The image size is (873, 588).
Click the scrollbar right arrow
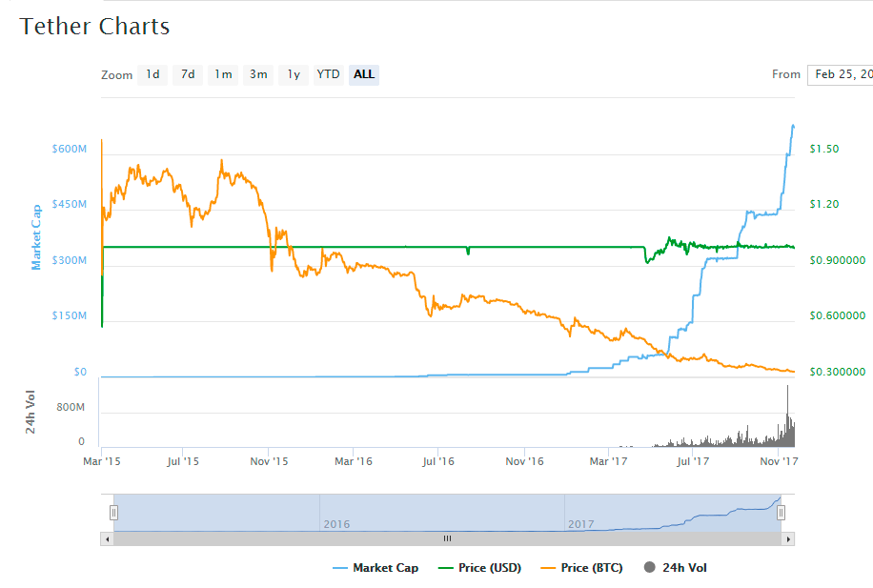(x=788, y=539)
